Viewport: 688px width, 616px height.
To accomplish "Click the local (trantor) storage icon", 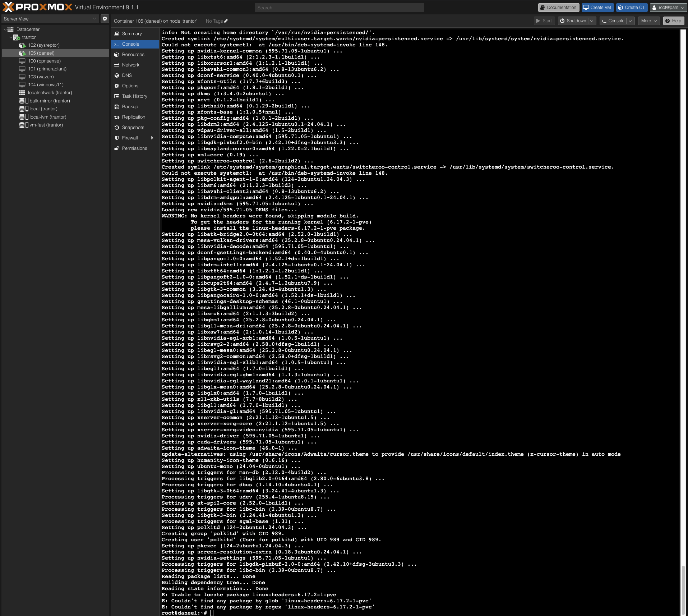I will click(x=24, y=109).
